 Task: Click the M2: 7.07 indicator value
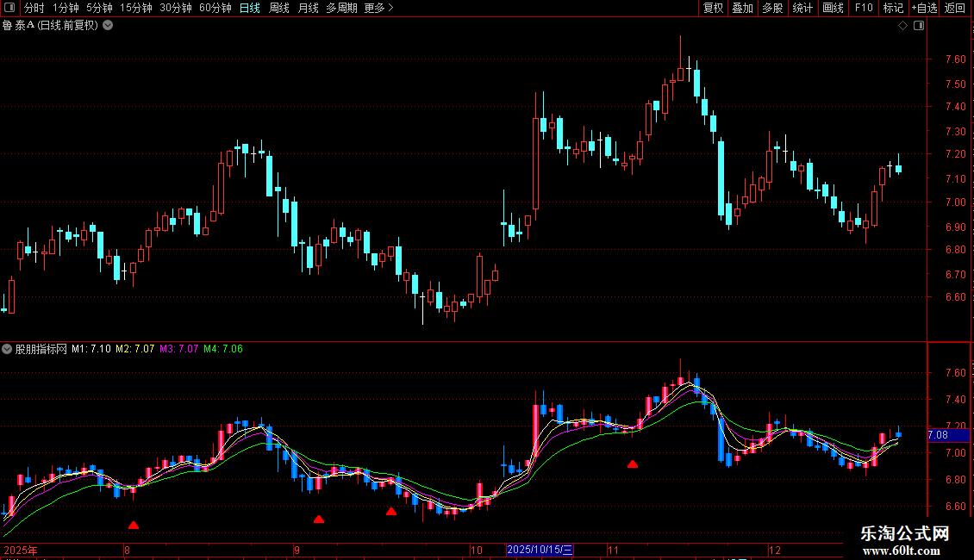[x=134, y=349]
